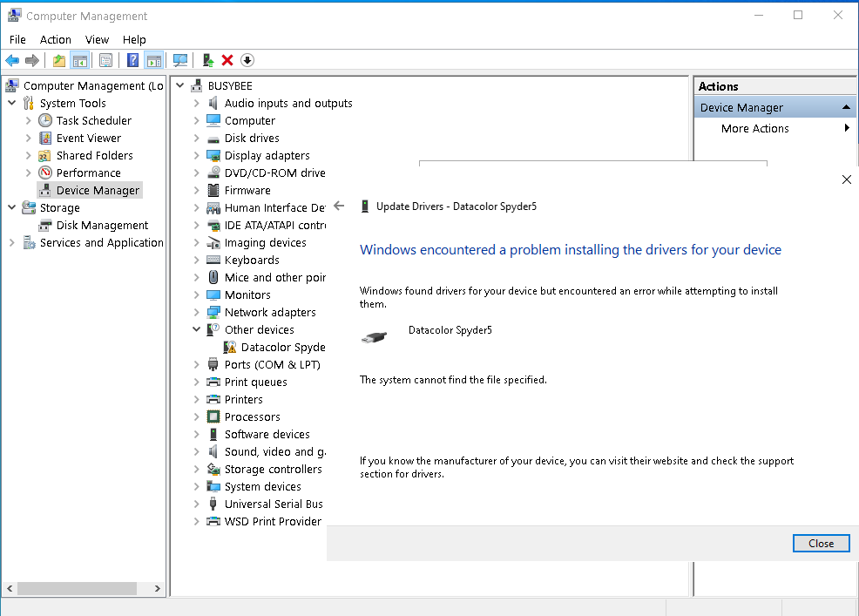Click the Display adapters icon
Screen dimensions: 859x616
(213, 156)
